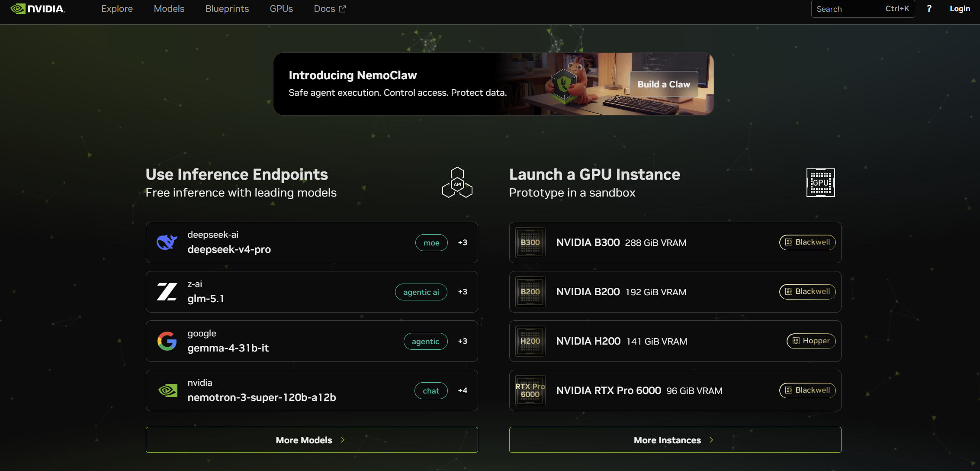Click the question mark help icon
The image size is (980, 471).
[929, 8]
